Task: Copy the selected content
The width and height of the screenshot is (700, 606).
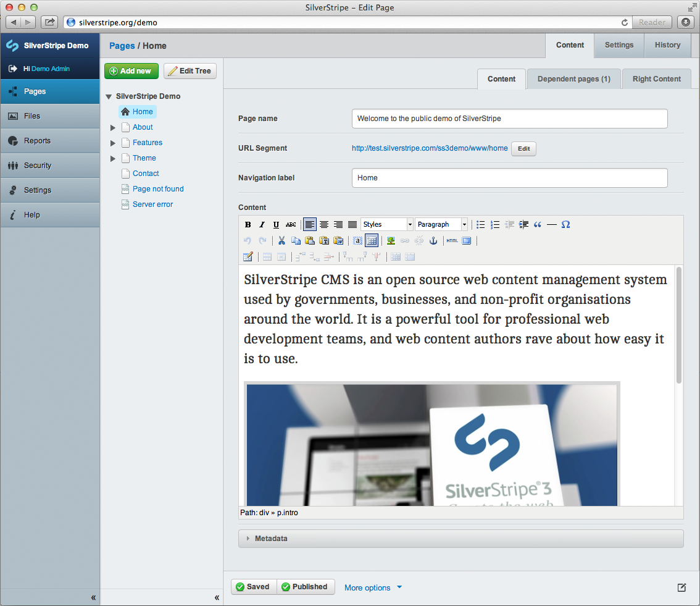Action: click(x=296, y=241)
